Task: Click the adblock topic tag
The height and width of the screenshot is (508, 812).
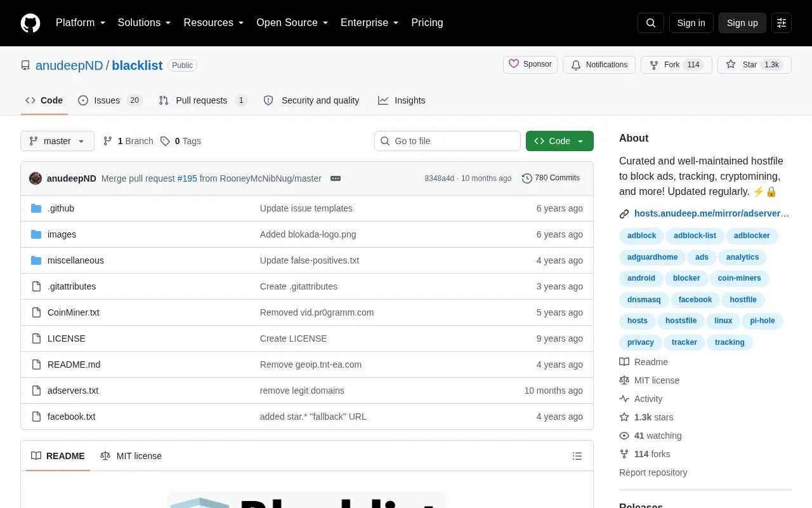Action: coord(642,236)
